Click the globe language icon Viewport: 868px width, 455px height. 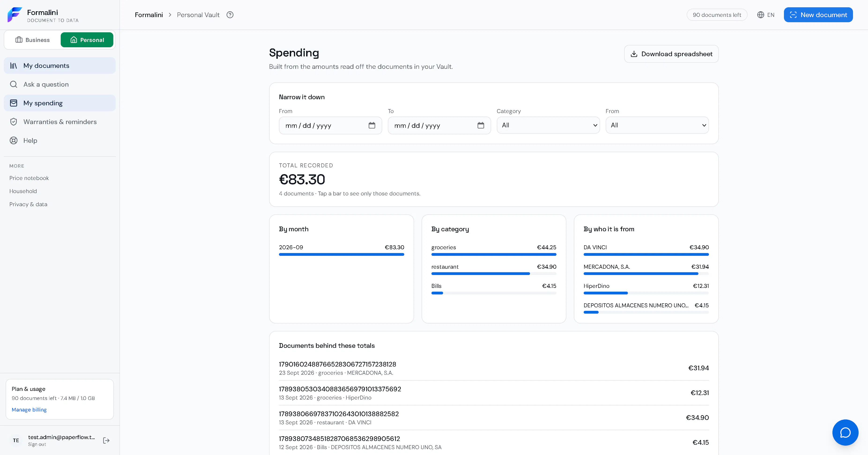point(760,15)
